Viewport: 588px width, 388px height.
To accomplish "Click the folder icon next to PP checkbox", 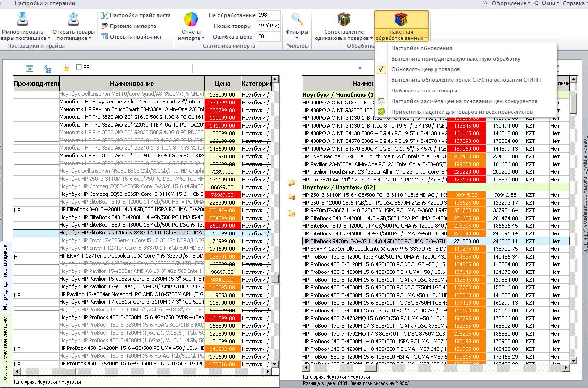I will [66, 68].
